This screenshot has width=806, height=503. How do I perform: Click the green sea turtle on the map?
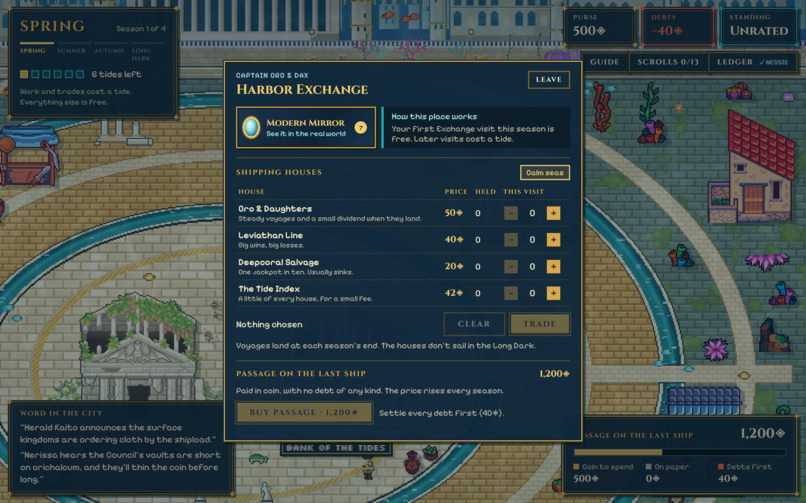pos(259,459)
